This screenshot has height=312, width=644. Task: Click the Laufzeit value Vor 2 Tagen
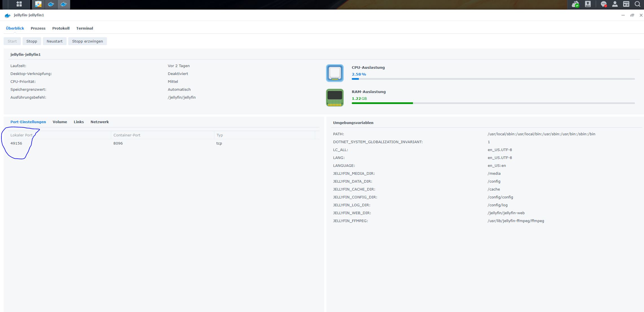pos(179,66)
